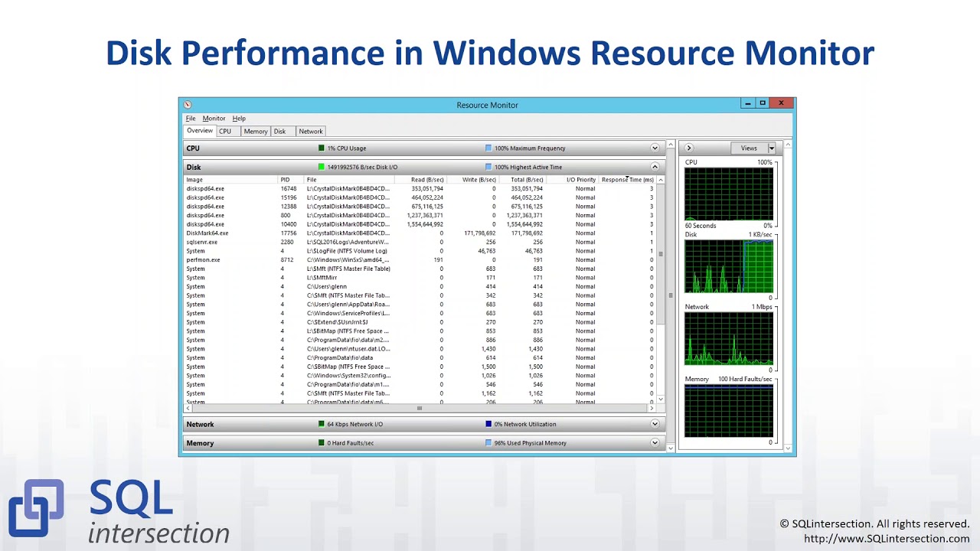Image resolution: width=980 pixels, height=551 pixels.
Task: Expand the Memory section with its chevron
Action: [x=655, y=442]
